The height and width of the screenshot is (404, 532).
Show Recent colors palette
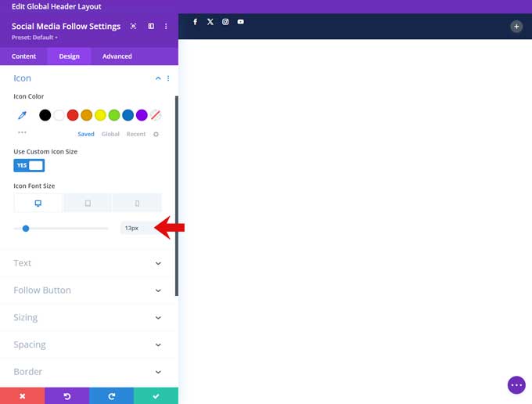136,134
